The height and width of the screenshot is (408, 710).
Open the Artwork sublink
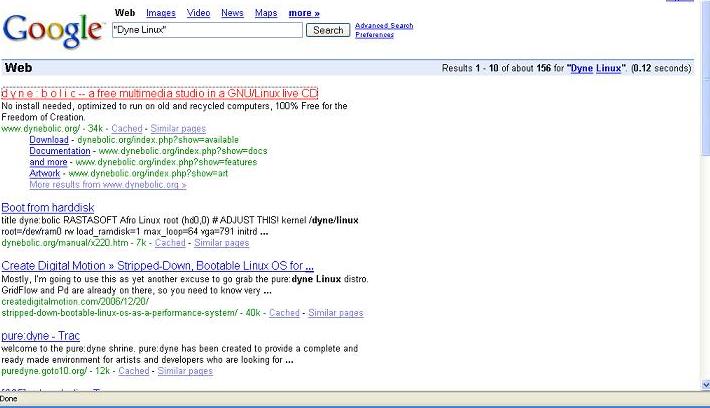click(x=45, y=173)
